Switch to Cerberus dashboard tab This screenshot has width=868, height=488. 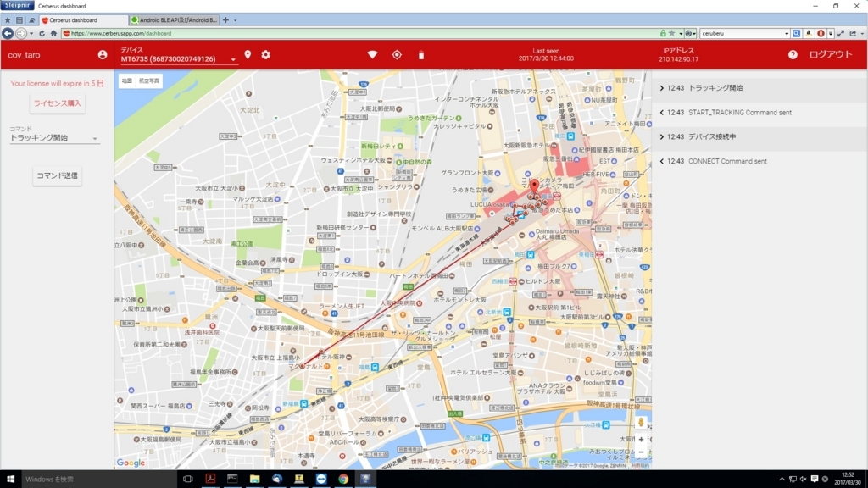coord(83,20)
